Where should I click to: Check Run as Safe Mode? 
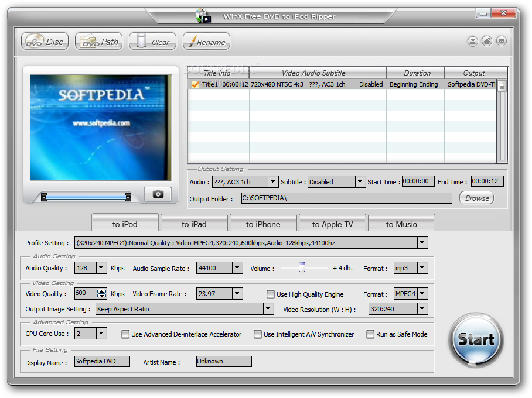pyautogui.click(x=370, y=334)
